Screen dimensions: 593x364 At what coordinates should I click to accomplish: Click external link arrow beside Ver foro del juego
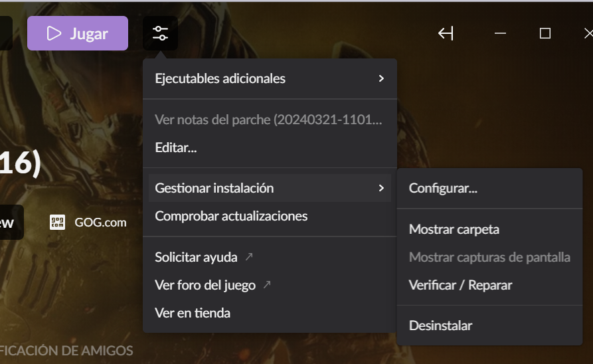(267, 284)
